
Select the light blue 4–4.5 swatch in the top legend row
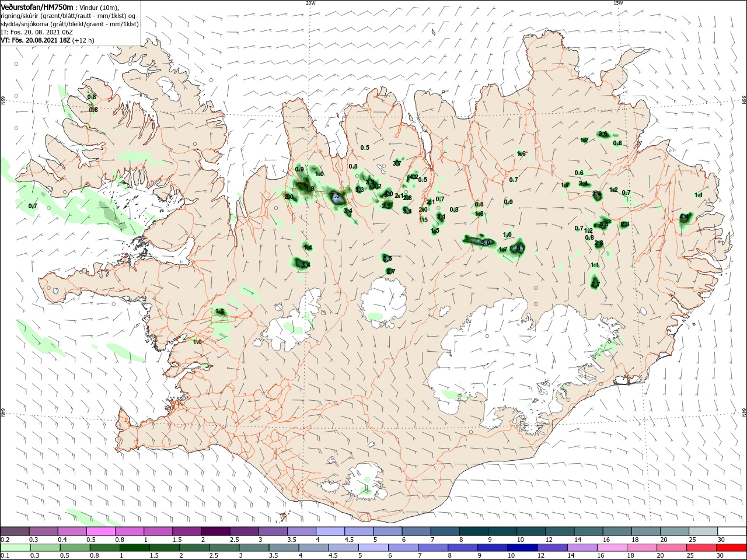click(x=330, y=531)
